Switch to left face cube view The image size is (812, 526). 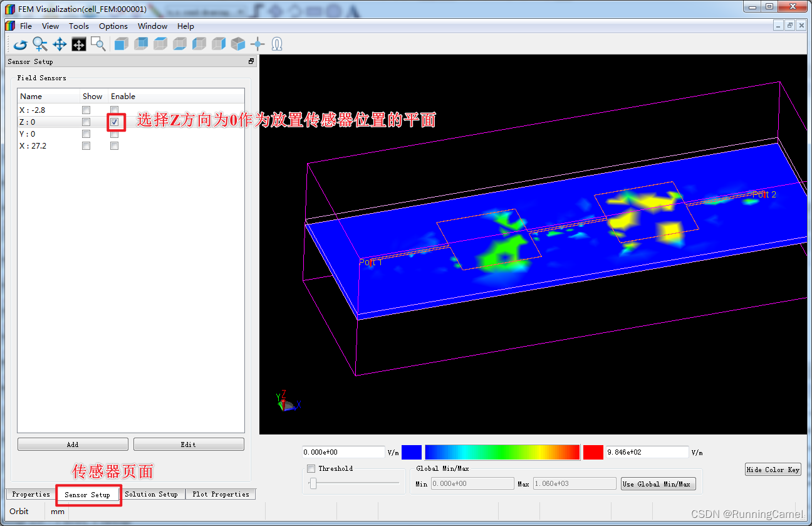199,44
